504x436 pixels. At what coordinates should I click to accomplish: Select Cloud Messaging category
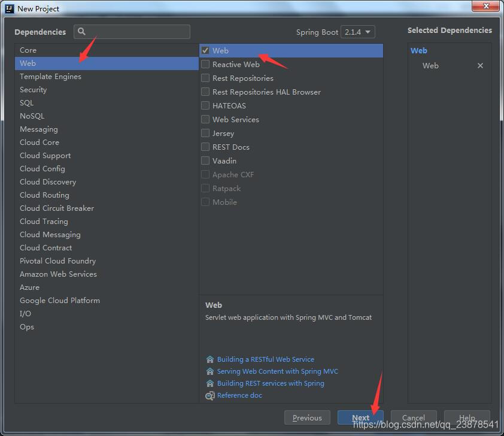point(107,235)
